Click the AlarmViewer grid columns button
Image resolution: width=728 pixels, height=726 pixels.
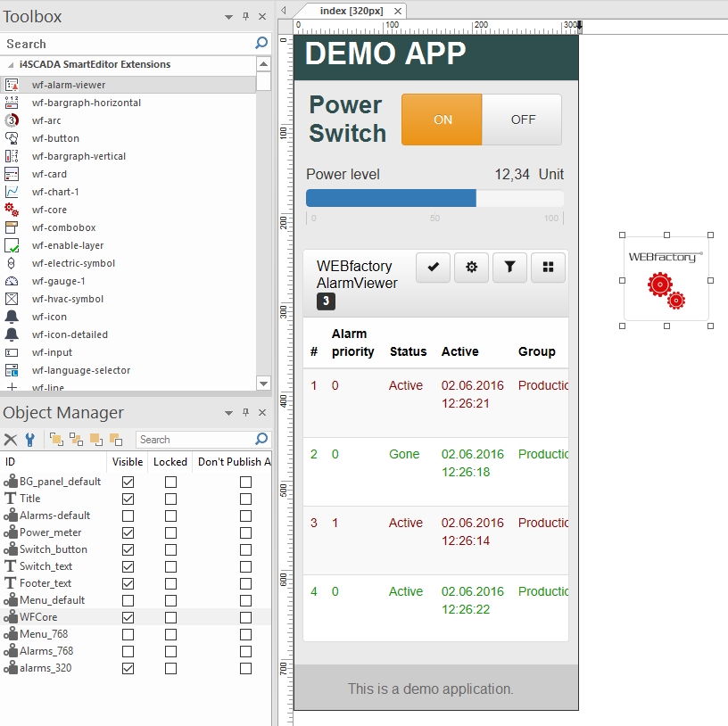pyautogui.click(x=548, y=267)
